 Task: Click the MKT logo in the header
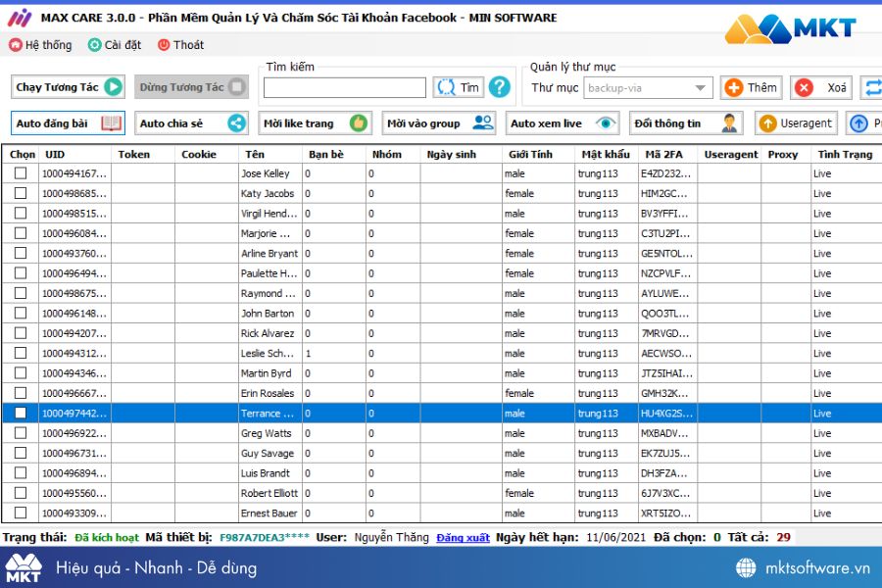[x=790, y=27]
